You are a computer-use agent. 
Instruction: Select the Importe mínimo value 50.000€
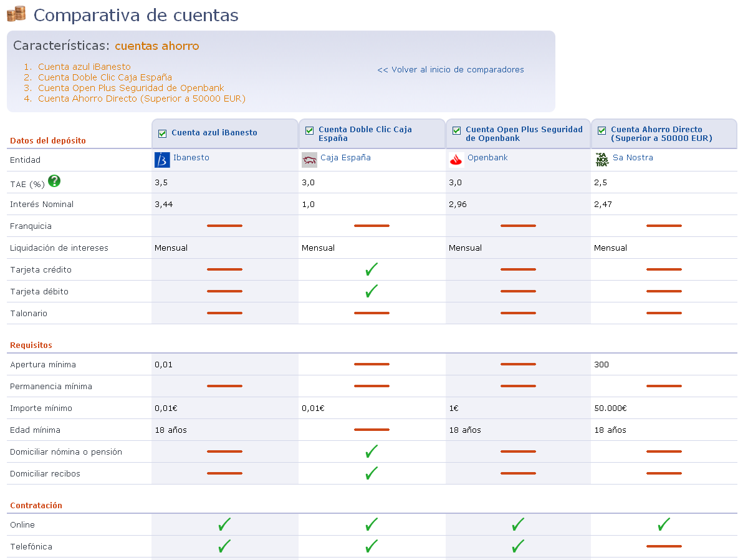(x=610, y=408)
